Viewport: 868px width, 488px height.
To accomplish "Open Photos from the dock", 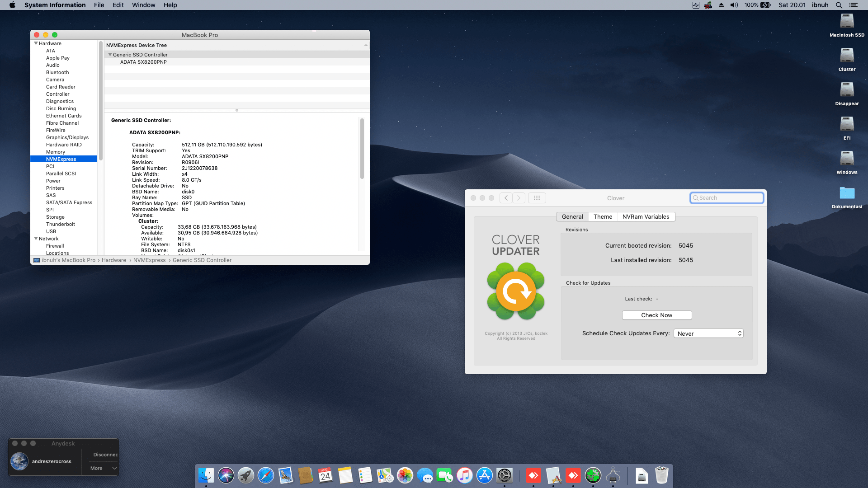I will pyautogui.click(x=405, y=475).
